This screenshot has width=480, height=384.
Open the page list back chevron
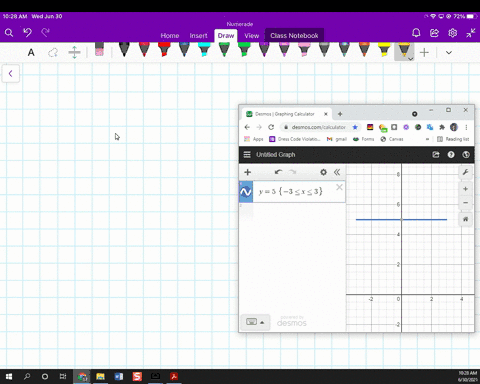coord(11,74)
